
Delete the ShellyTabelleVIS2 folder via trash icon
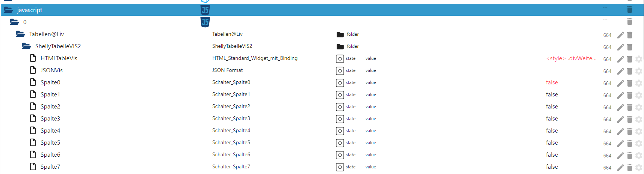coord(630,47)
